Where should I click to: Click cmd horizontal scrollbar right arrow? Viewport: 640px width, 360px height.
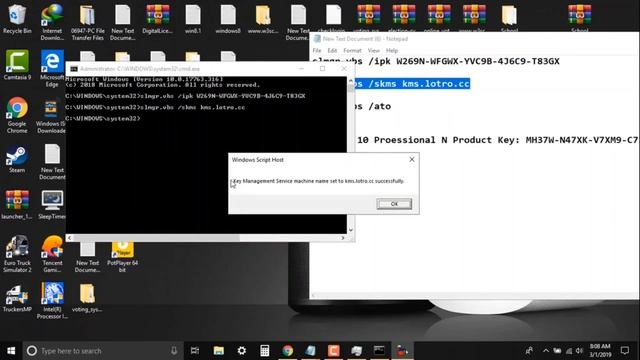(343, 238)
